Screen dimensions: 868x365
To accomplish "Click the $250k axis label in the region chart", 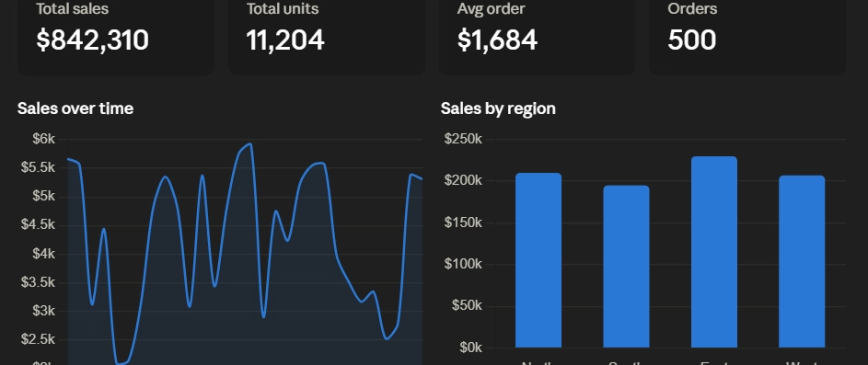I will 463,139.
